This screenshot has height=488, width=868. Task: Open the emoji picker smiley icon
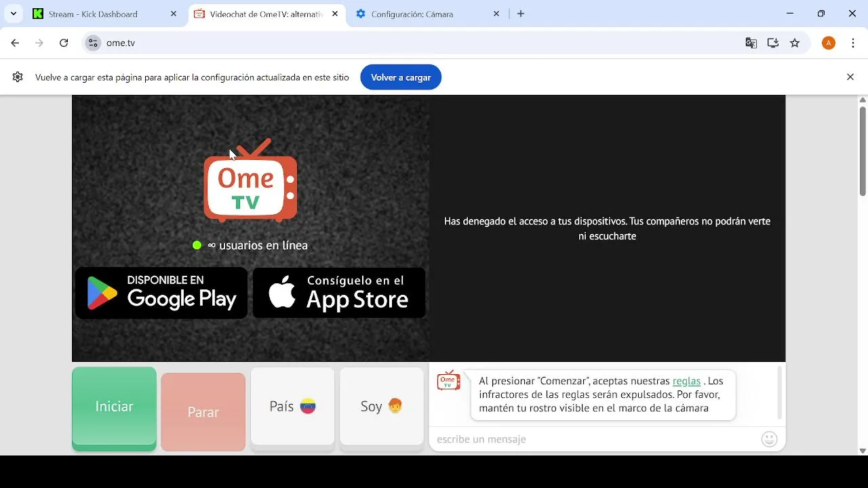tap(770, 439)
